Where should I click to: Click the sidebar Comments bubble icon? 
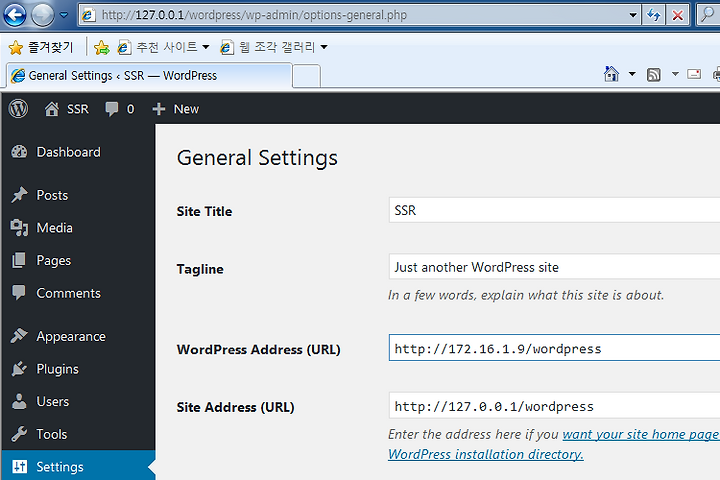(x=19, y=293)
